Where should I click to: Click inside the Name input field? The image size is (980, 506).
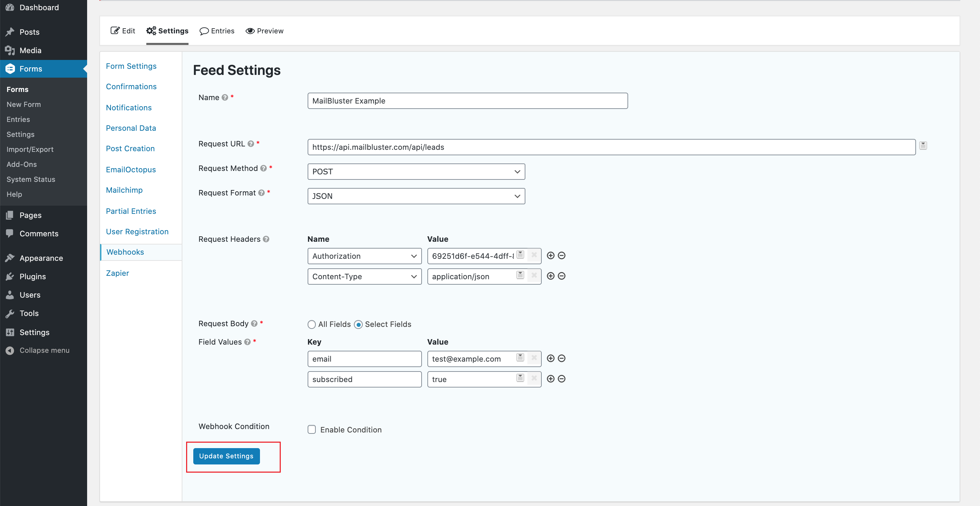pos(467,100)
